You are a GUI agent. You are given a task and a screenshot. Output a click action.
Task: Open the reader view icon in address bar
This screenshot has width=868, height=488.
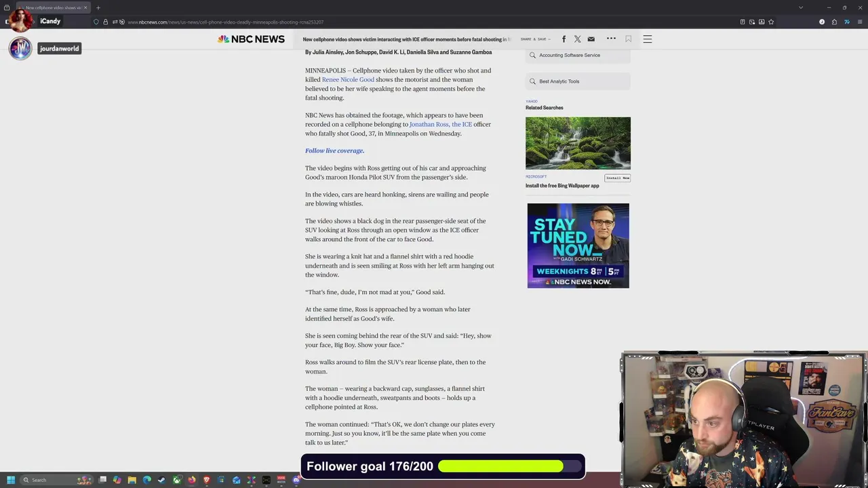coord(743,22)
